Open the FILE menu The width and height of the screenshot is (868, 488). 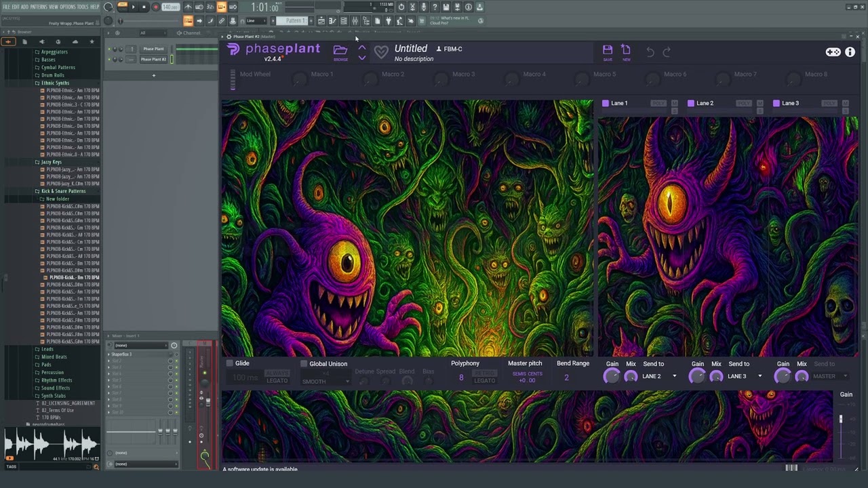[x=6, y=7]
